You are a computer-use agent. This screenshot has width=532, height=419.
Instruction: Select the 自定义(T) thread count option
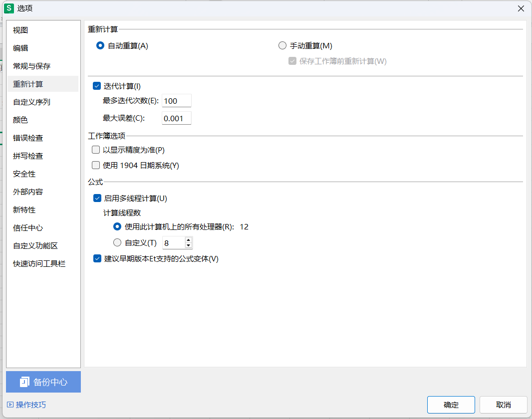(x=117, y=242)
